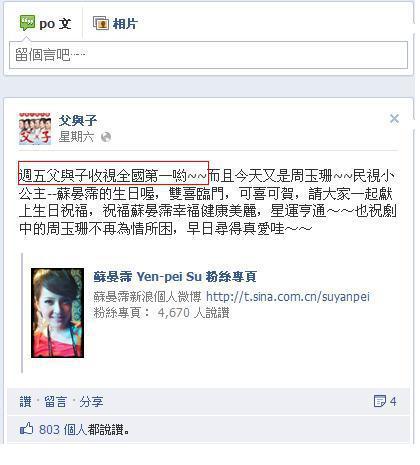The width and height of the screenshot is (420, 465).
Task: Dismiss the post with the X button
Action: pos(394,118)
